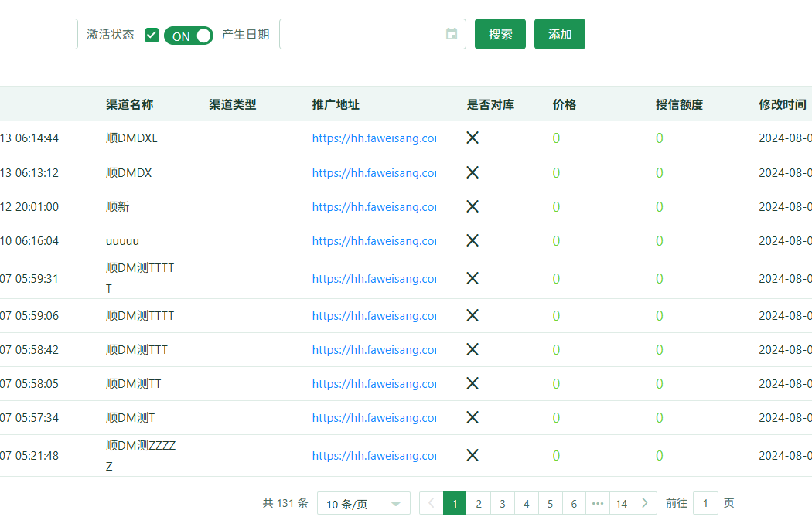Open promotion link in 05:59:06 row

click(x=374, y=316)
